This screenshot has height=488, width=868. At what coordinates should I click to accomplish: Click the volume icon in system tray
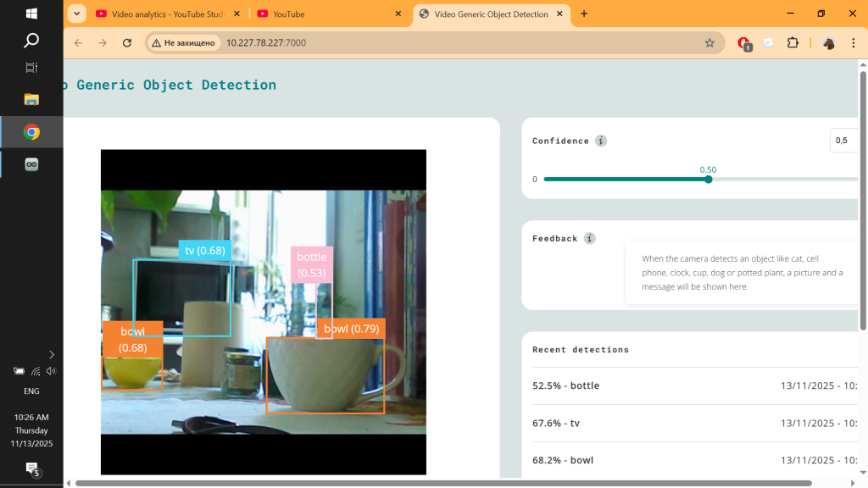tap(51, 371)
